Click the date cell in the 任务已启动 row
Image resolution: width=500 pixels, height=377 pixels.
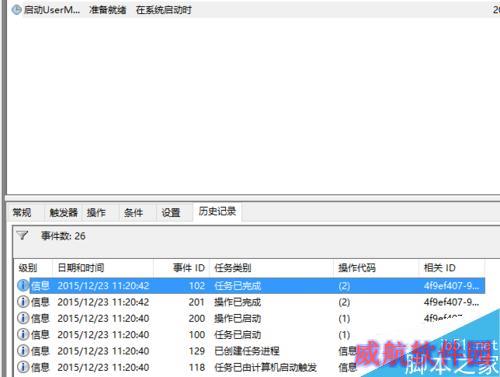[x=103, y=335]
